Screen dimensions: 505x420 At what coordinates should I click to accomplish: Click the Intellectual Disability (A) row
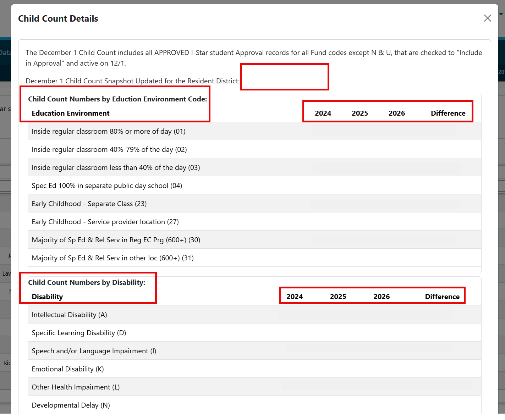tap(69, 315)
